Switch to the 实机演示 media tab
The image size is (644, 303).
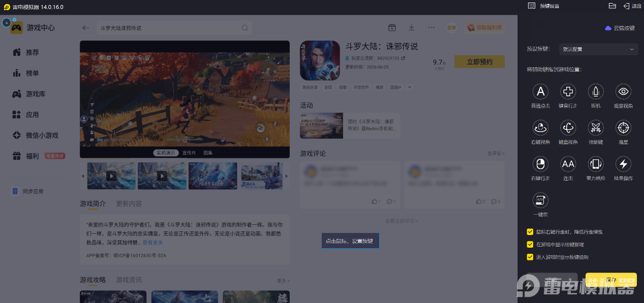(166, 153)
